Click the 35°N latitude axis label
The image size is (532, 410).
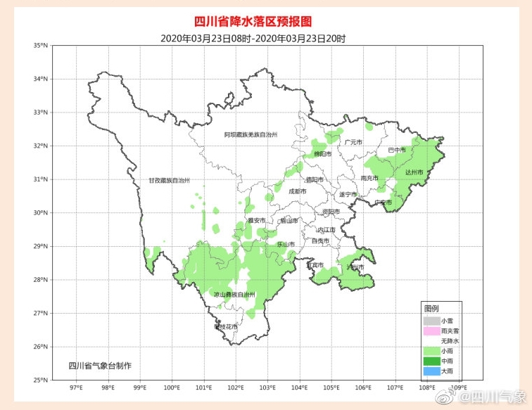40,46
